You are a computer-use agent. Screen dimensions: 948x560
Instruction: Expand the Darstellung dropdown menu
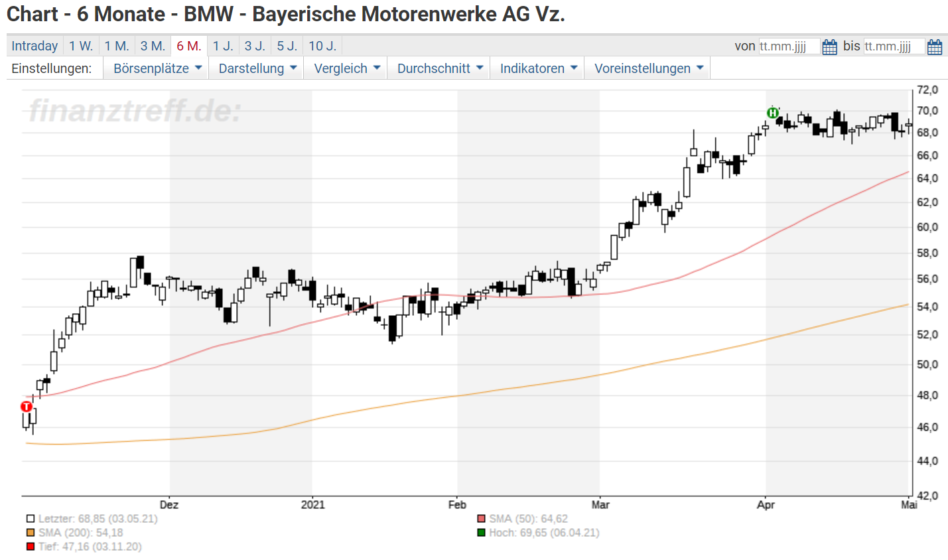point(257,68)
